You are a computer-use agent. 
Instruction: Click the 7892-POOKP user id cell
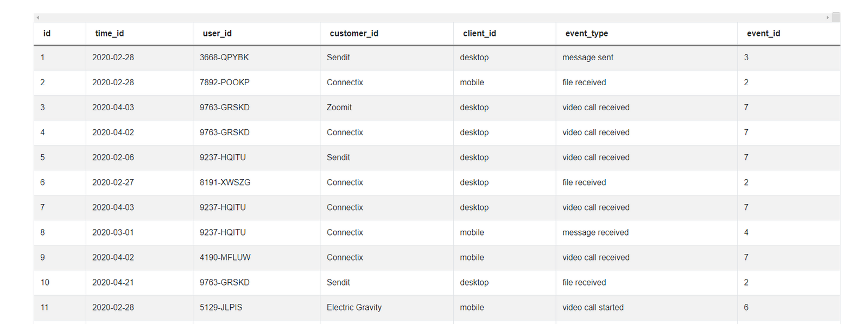pos(257,82)
